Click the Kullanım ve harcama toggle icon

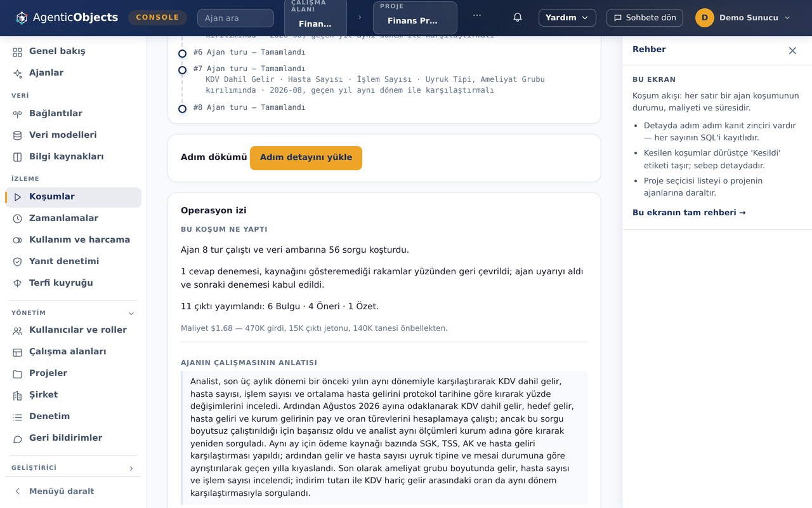[x=18, y=240]
